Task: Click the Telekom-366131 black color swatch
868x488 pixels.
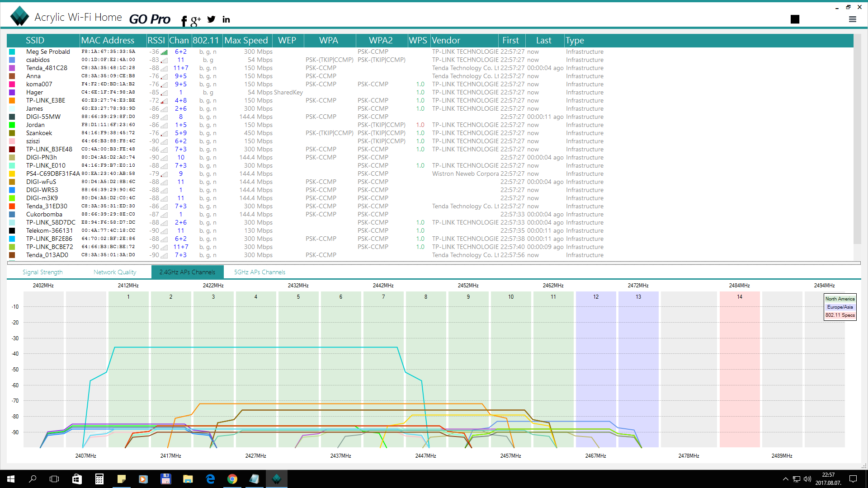Action: (12, 231)
